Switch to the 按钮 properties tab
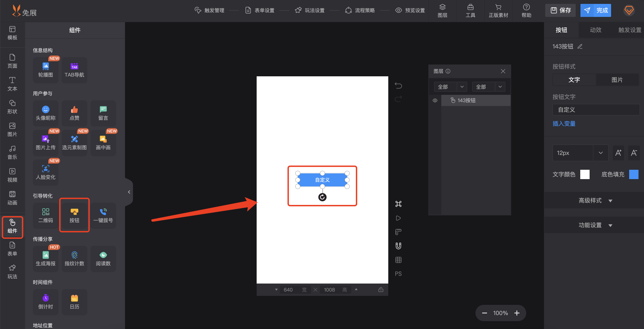 561,30
